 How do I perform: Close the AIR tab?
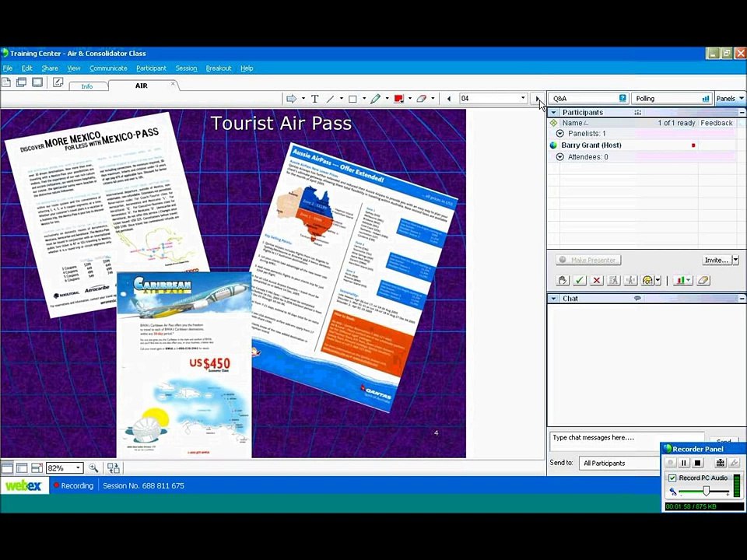(173, 84)
